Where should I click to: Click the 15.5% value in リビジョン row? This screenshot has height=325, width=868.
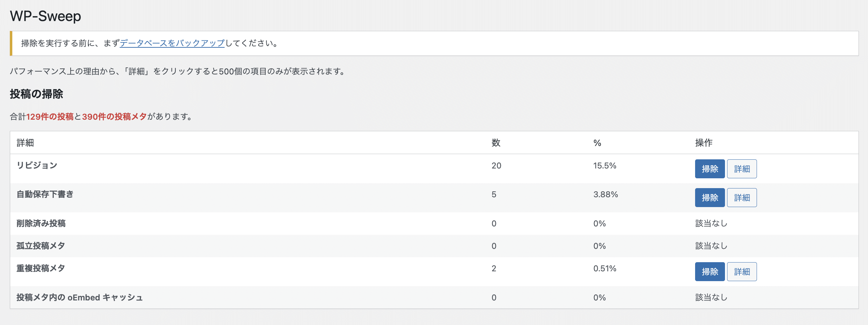(604, 166)
